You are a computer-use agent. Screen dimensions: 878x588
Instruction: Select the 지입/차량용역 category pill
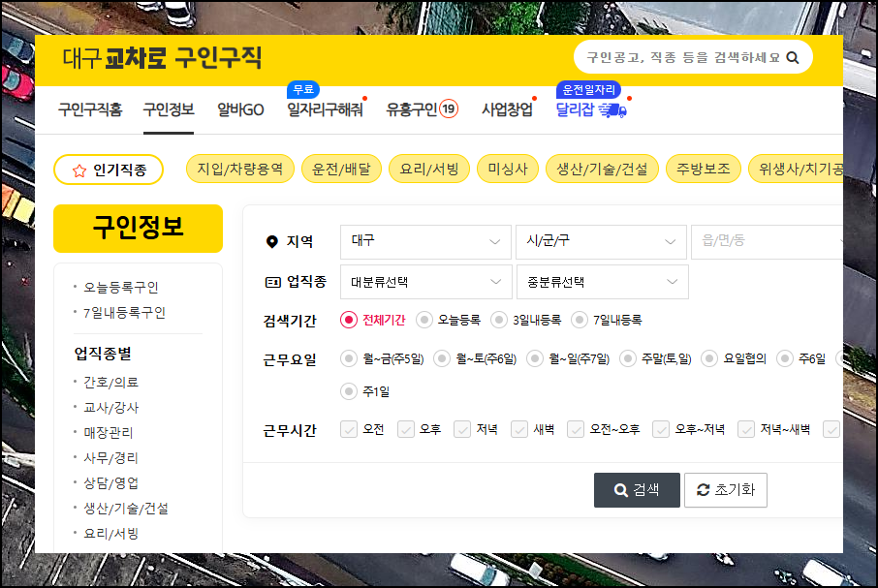pos(239,169)
